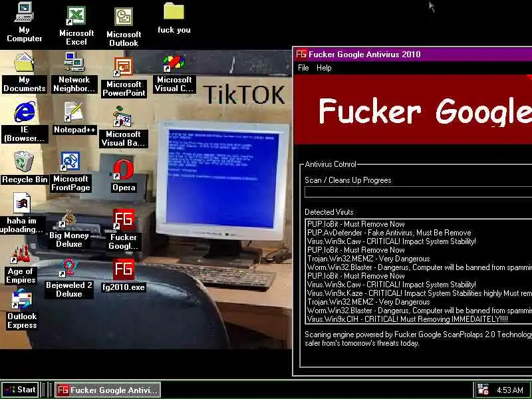Viewport: 532px width, 399px height.
Task: Select 'Virus.Win9x.Kaze - CRITICAL!' list row
Action: tap(419, 293)
